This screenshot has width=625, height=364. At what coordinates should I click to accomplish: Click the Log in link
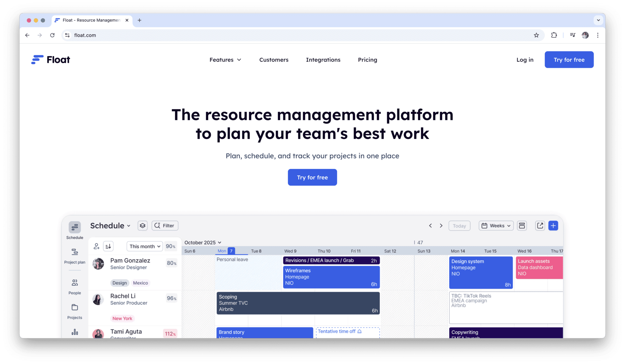525,60
